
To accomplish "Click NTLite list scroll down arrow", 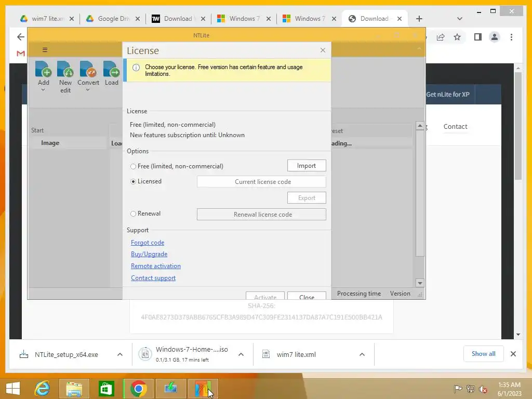I will pyautogui.click(x=420, y=283).
